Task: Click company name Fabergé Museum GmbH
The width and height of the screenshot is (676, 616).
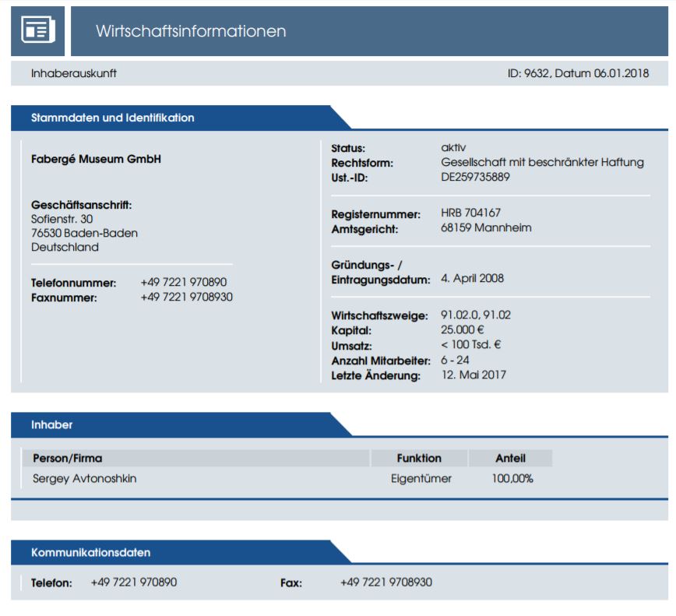Action: (97, 159)
